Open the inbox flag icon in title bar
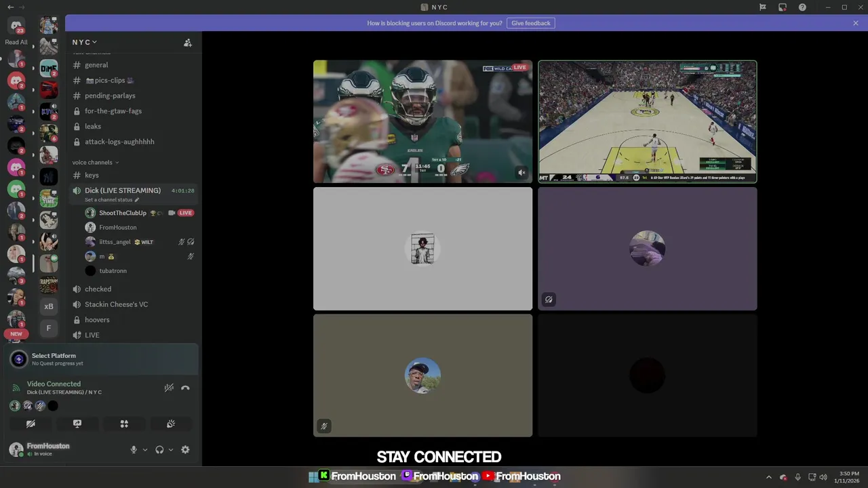The image size is (868, 488). [762, 7]
